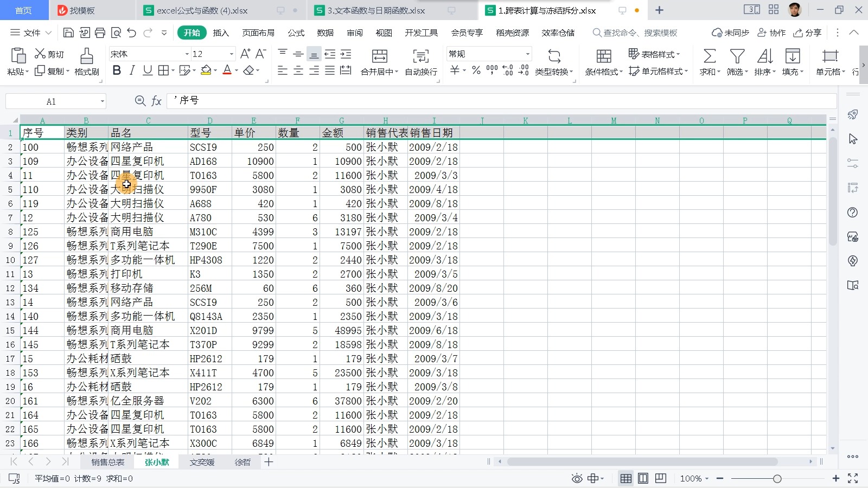Go to Home (首页) tab
The height and width of the screenshot is (488, 868).
pyautogui.click(x=23, y=10)
